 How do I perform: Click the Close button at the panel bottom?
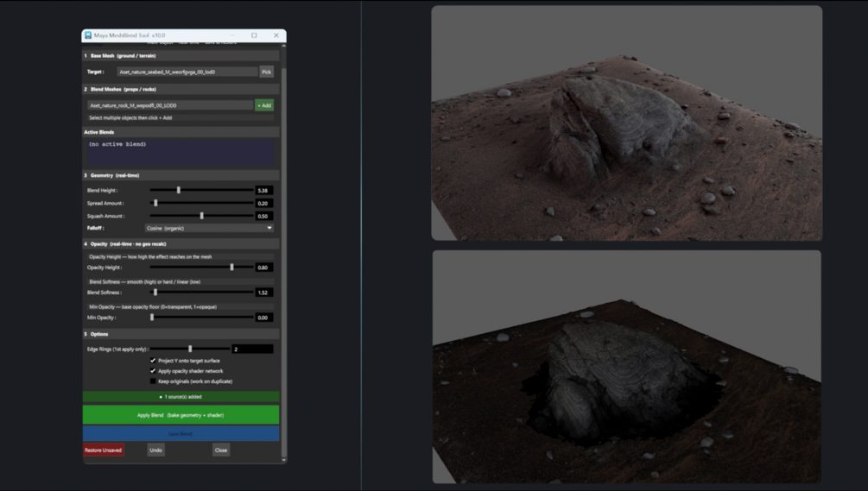pos(221,450)
